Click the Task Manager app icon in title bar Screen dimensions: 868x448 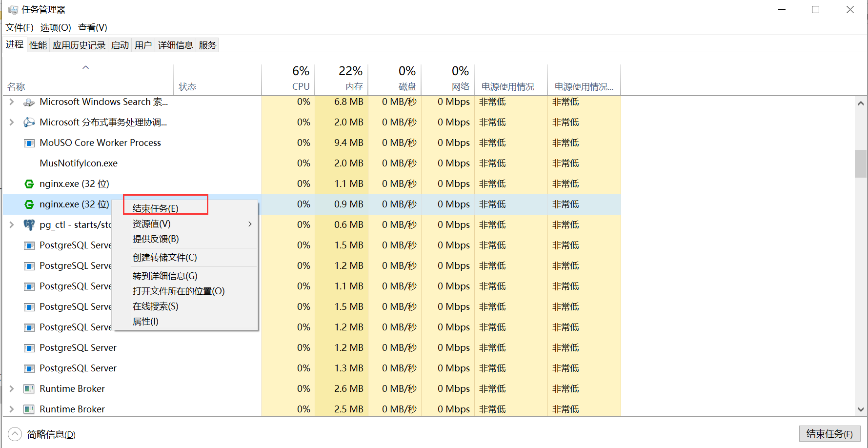[13, 10]
